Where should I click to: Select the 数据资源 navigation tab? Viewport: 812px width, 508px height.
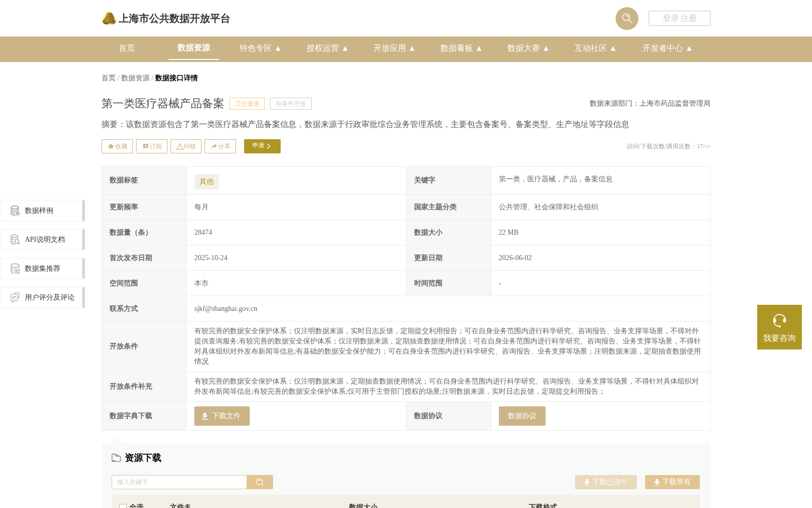point(194,48)
